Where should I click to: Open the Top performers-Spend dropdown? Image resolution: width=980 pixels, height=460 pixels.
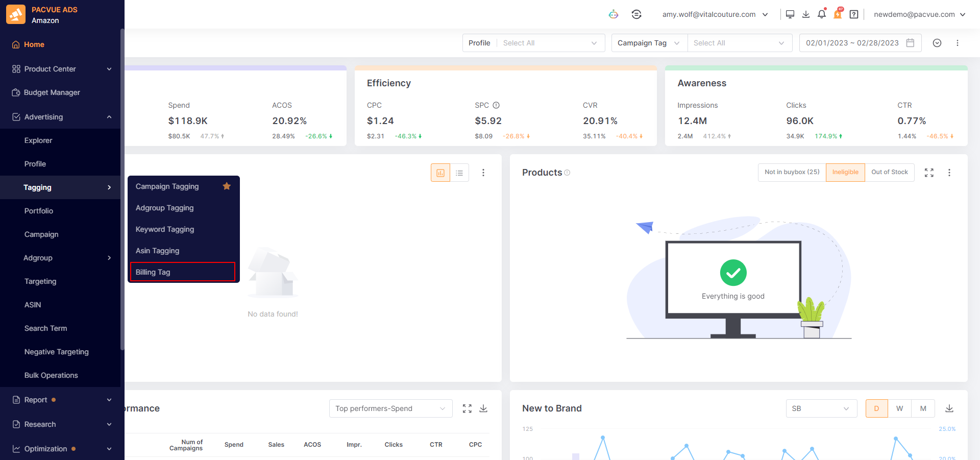[x=390, y=408]
